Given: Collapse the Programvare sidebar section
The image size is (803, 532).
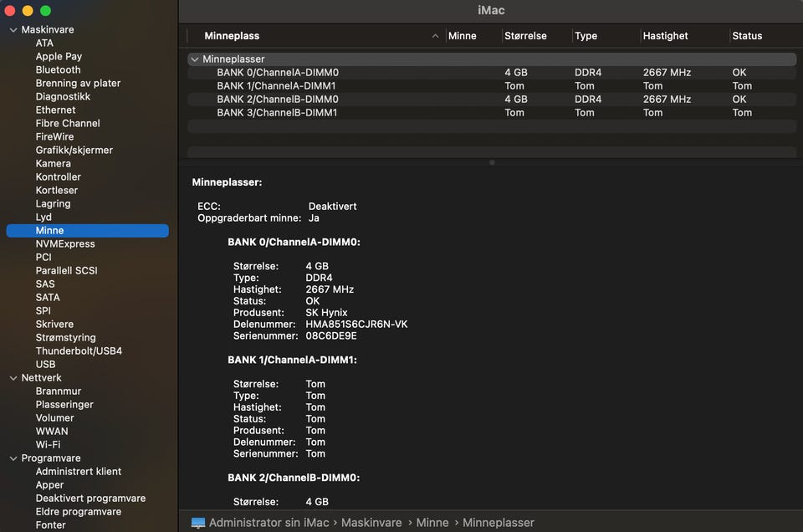Looking at the screenshot, I should pyautogui.click(x=13, y=458).
